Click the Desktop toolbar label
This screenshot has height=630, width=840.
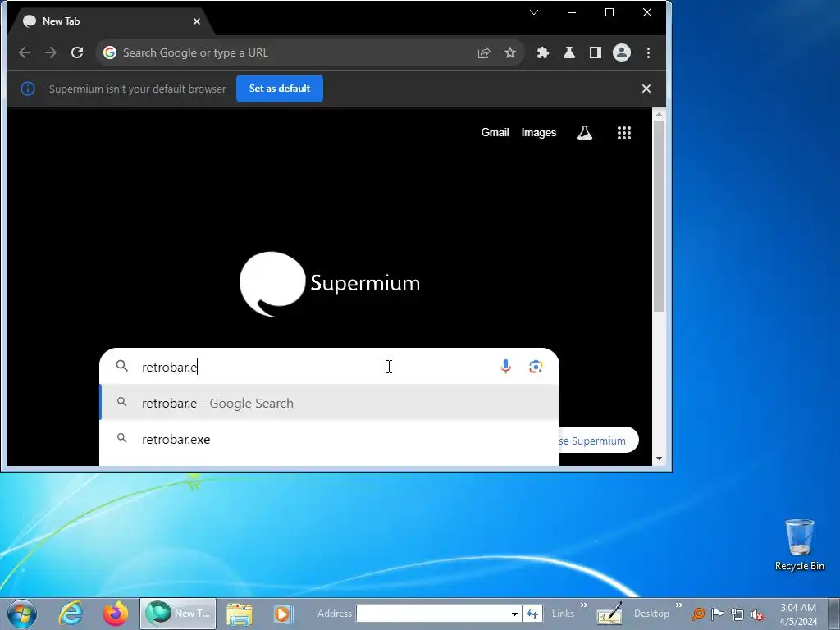(x=651, y=614)
